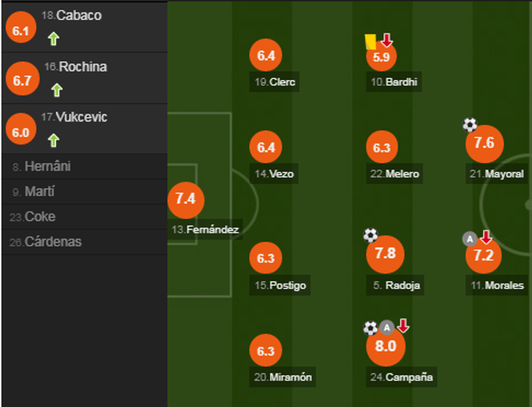Click the green sub-on arrow under Rochina
The height and width of the screenshot is (407, 532).
(x=56, y=90)
